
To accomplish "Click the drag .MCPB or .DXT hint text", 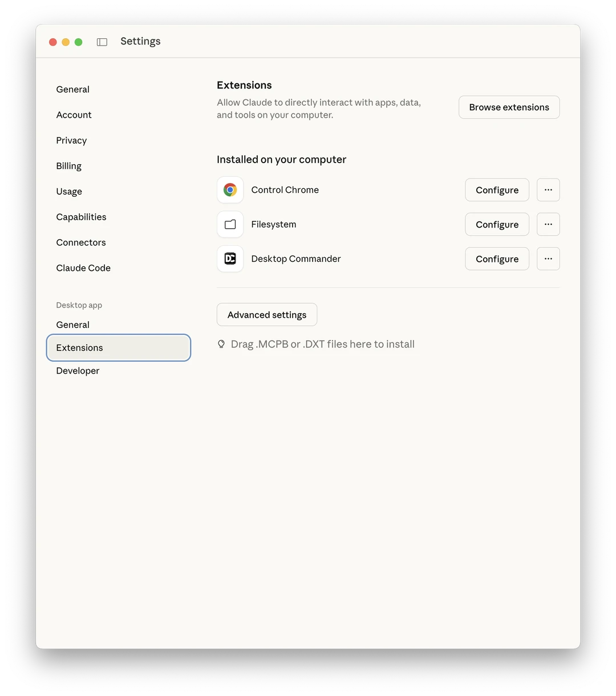I will tap(323, 344).
